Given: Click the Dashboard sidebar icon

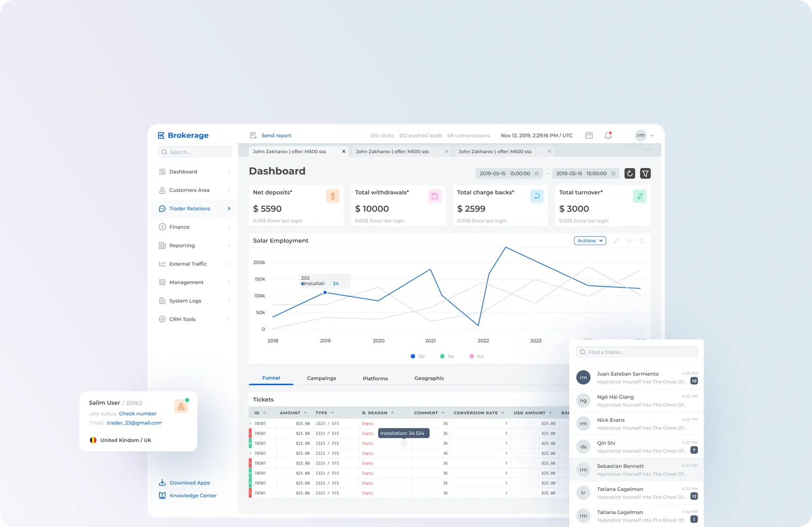Looking at the screenshot, I should (162, 172).
